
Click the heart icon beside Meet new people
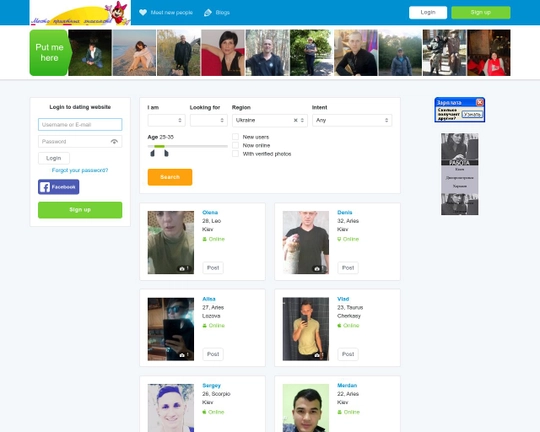point(143,12)
